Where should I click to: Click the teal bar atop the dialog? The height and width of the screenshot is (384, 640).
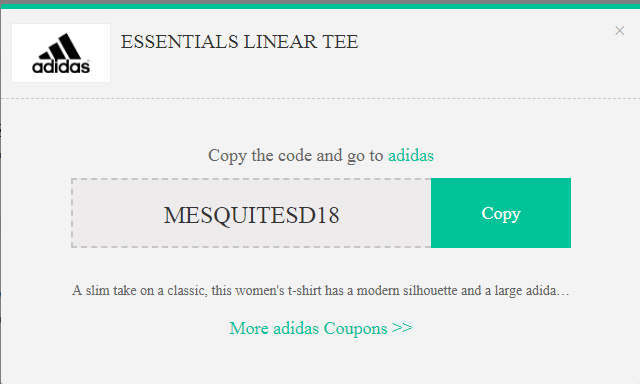tap(320, 7)
